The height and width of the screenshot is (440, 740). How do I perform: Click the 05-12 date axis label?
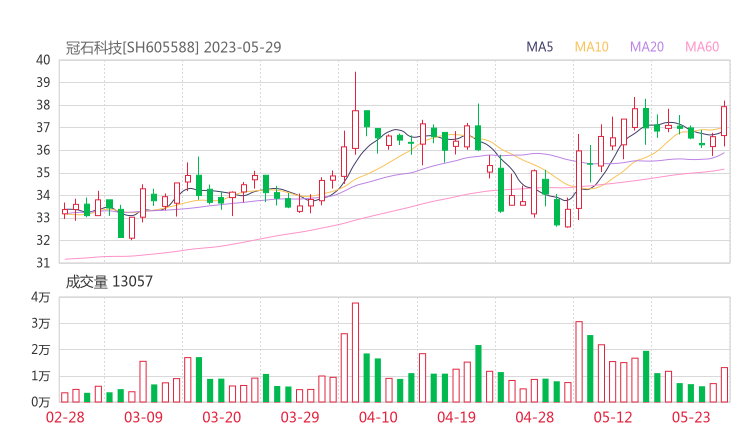(x=613, y=417)
